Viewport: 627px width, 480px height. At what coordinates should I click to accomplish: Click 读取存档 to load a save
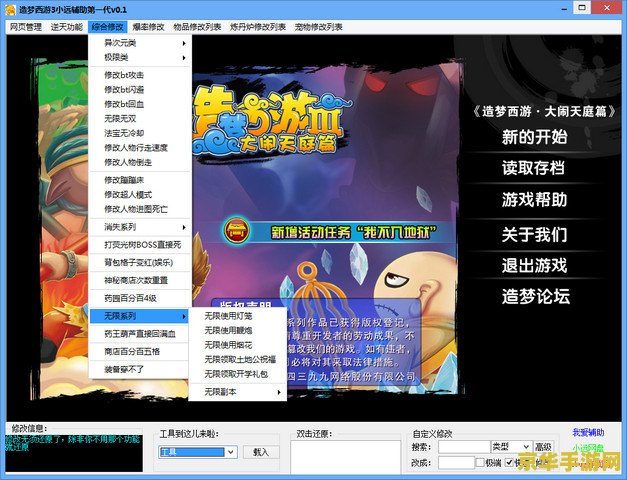[533, 168]
